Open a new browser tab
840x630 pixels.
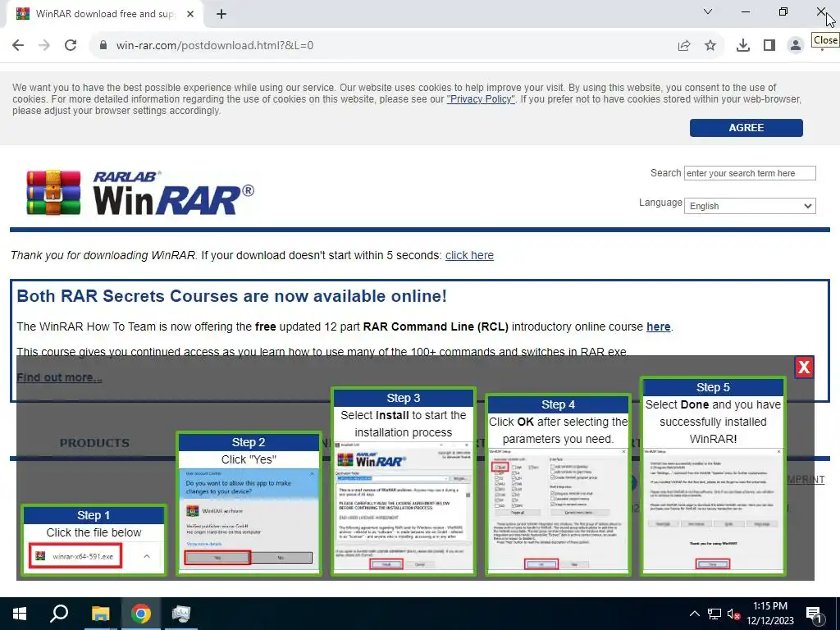pos(221,15)
